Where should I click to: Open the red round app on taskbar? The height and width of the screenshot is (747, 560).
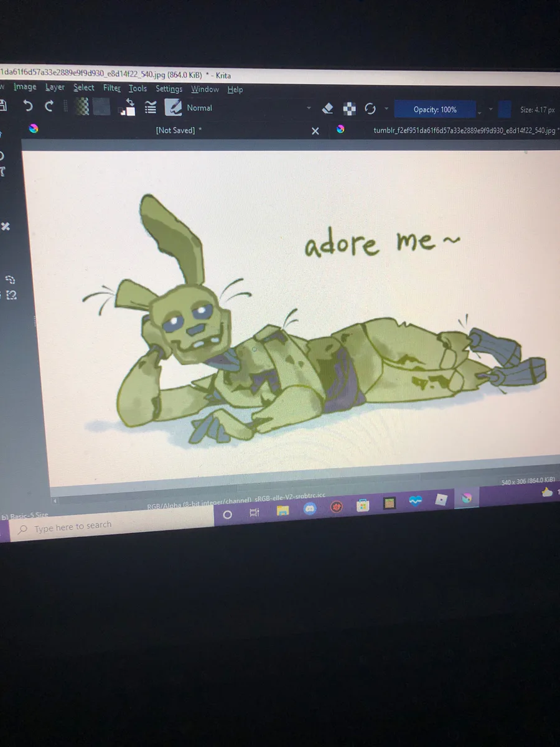pyautogui.click(x=337, y=507)
